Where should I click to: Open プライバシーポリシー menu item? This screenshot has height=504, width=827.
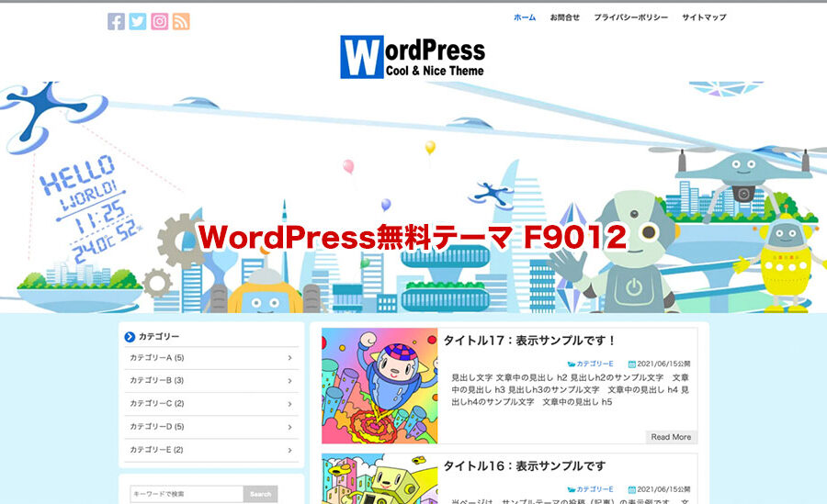click(630, 17)
